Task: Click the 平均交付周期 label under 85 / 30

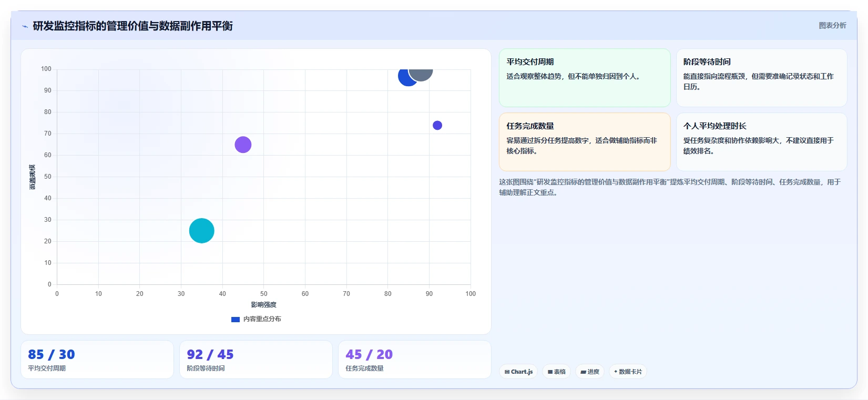Action: (x=47, y=368)
